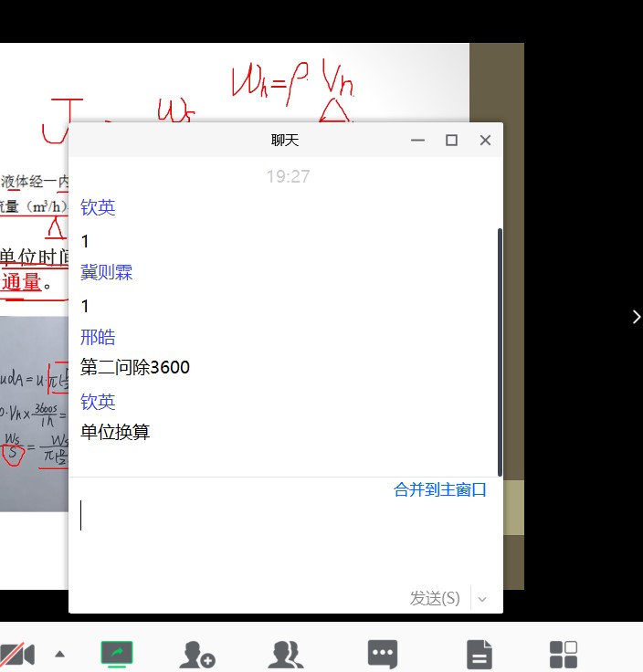
Task: Click sender name 冀则霖 in chat
Action: point(107,273)
